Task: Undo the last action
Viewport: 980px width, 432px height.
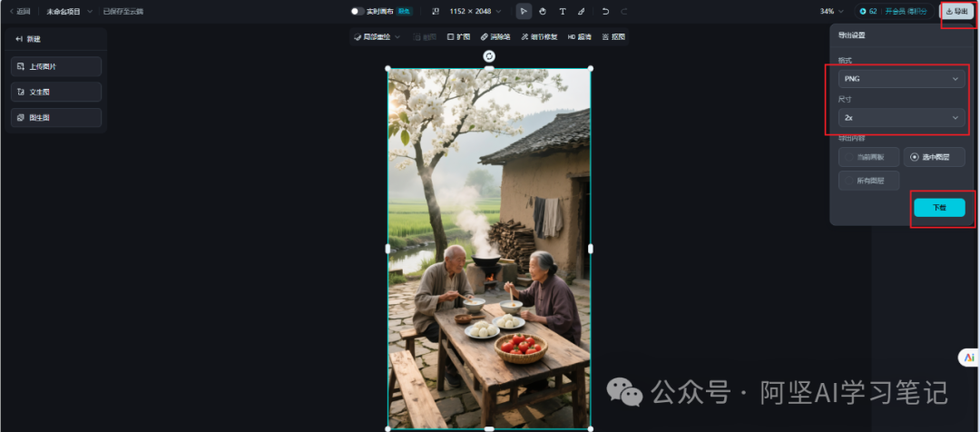Action: click(605, 11)
